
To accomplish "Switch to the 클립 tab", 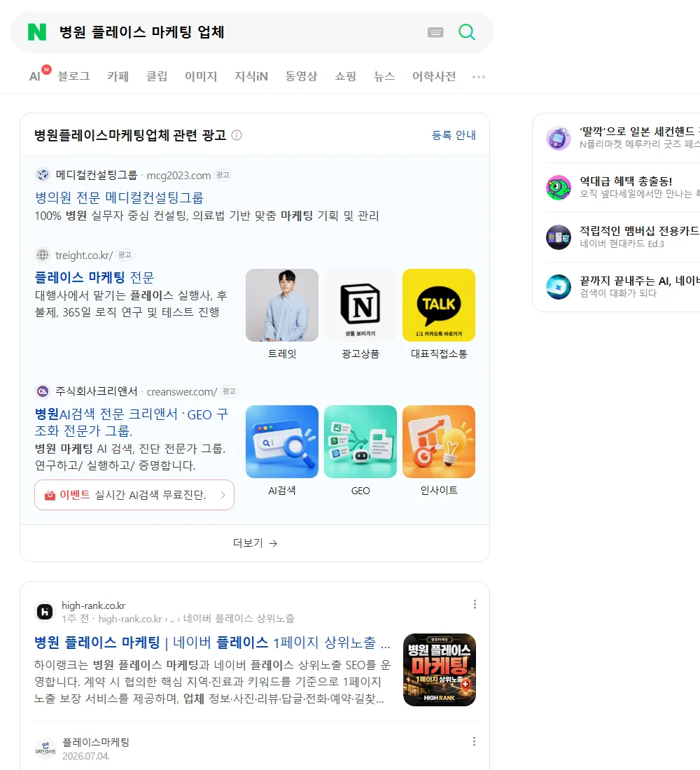I will [x=157, y=76].
